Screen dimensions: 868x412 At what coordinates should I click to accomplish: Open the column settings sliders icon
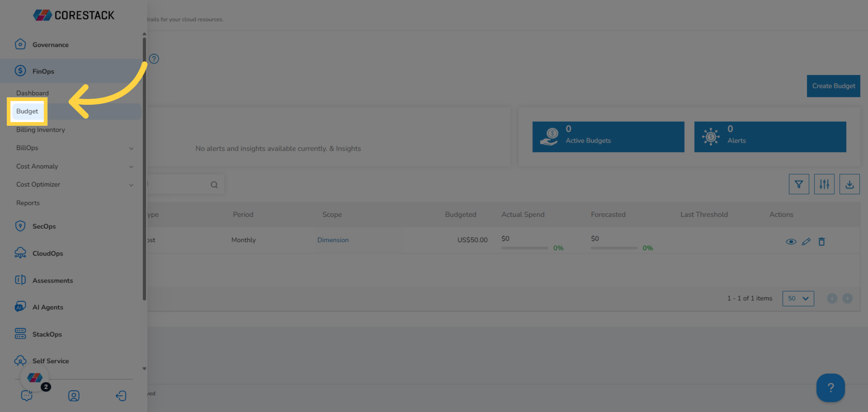[824, 184]
